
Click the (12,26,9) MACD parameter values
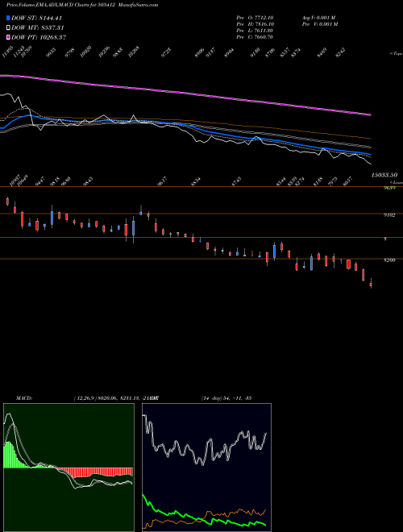(116, 398)
